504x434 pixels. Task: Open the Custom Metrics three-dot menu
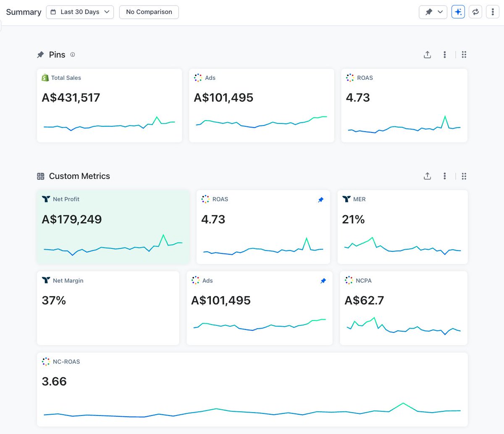445,176
